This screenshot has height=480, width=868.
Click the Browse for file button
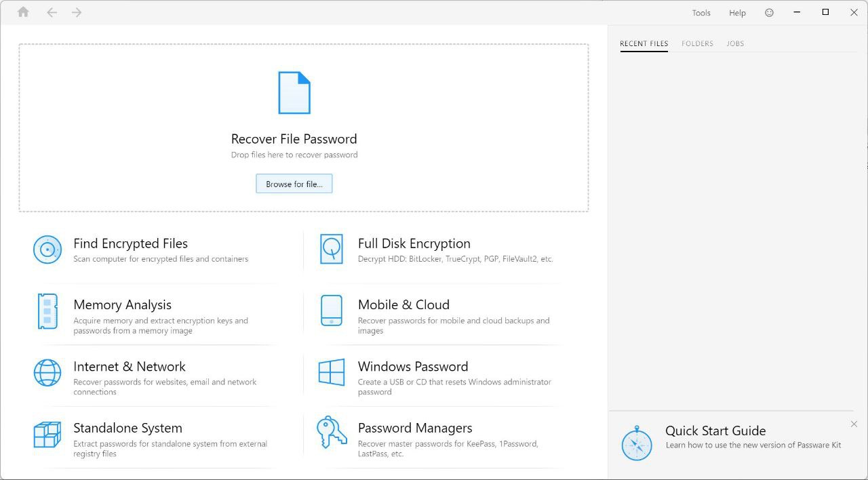294,183
